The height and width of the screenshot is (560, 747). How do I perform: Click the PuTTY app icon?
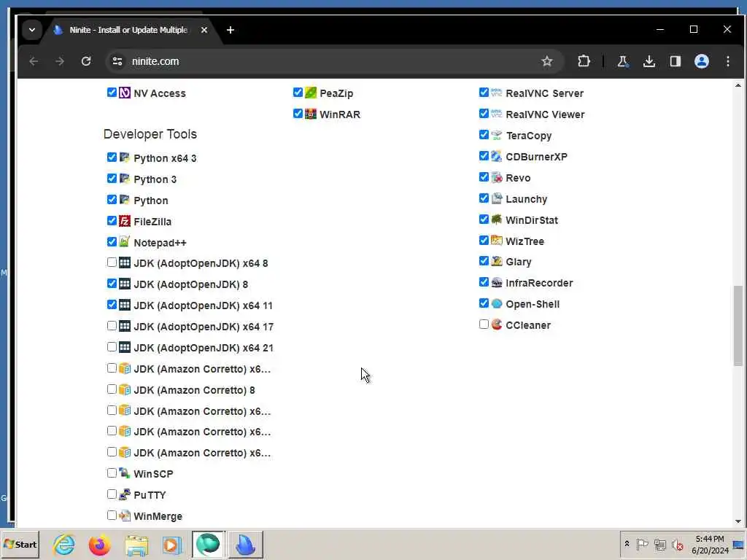(x=124, y=494)
